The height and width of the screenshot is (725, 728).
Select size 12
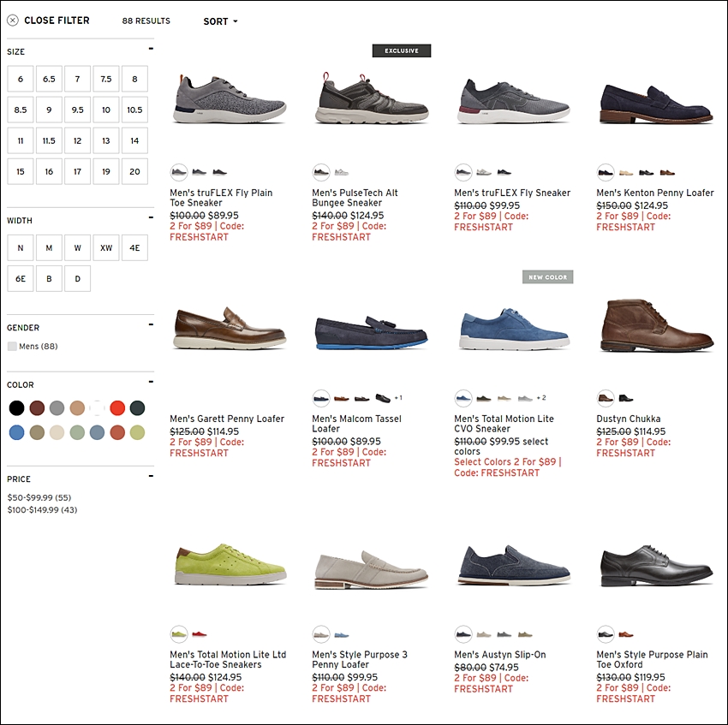pyautogui.click(x=78, y=140)
